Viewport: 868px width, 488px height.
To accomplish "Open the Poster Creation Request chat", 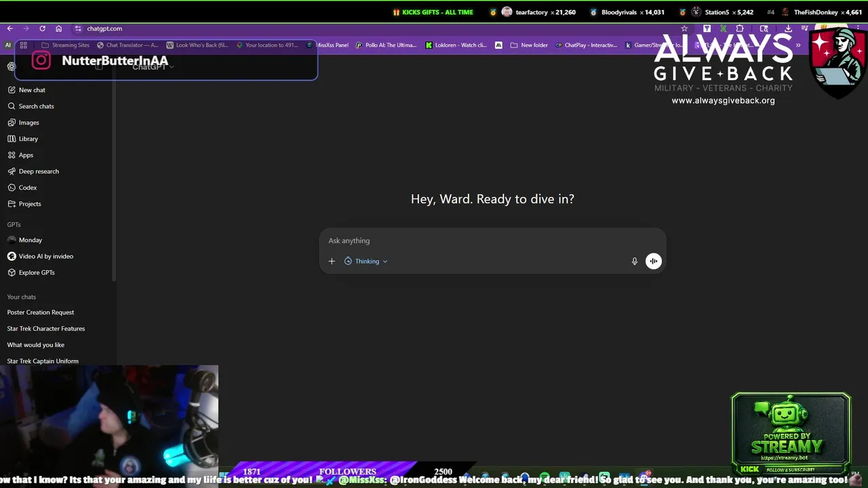I will click(x=41, y=312).
